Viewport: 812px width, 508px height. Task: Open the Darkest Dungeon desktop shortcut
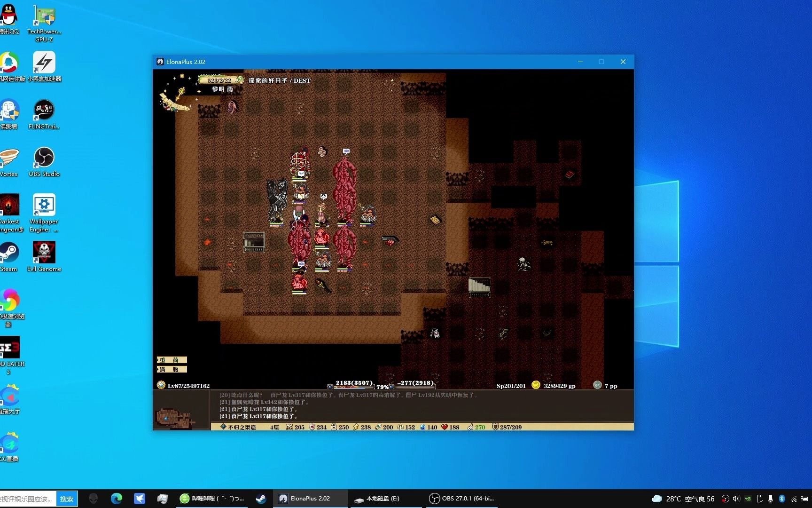point(10,213)
